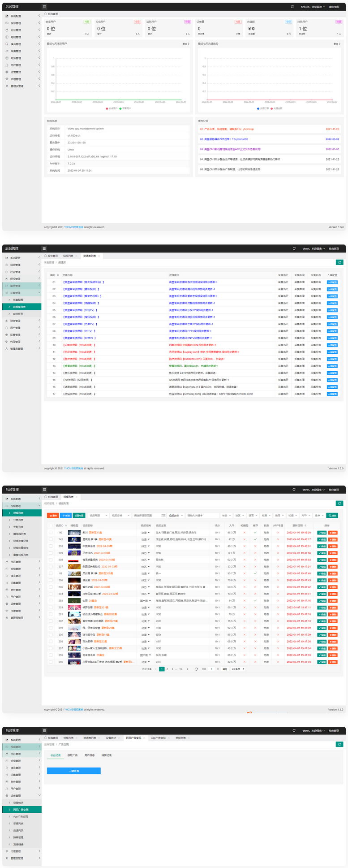This screenshot has width=348, height=868.
Task: Click the green check in 推荐 column for video 90
Action: (255, 533)
